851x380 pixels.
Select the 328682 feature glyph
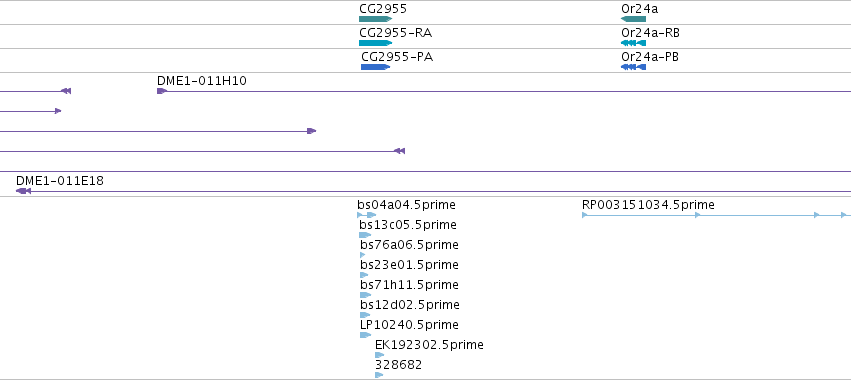coord(379,375)
